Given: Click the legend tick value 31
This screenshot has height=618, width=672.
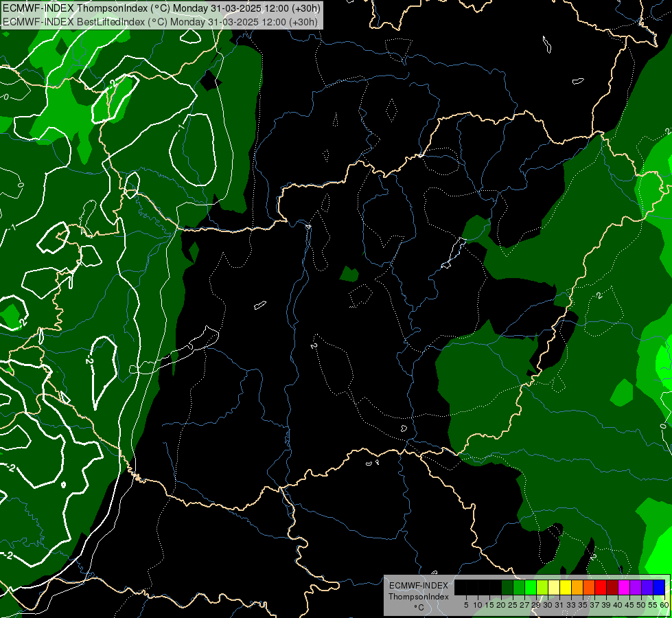Looking at the screenshot, I should 559,605.
